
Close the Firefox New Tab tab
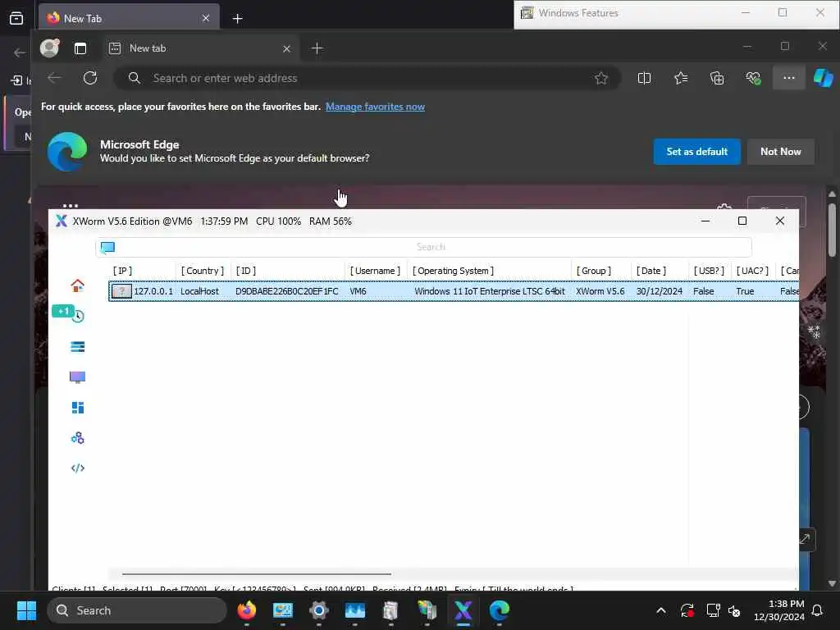(206, 19)
